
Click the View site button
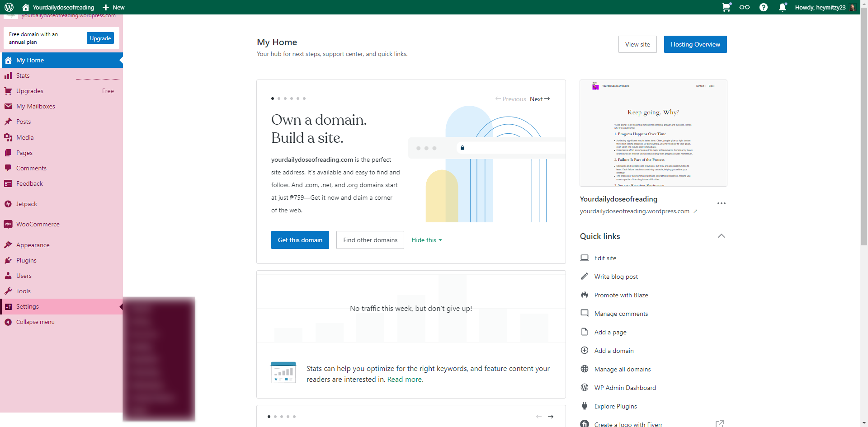637,44
